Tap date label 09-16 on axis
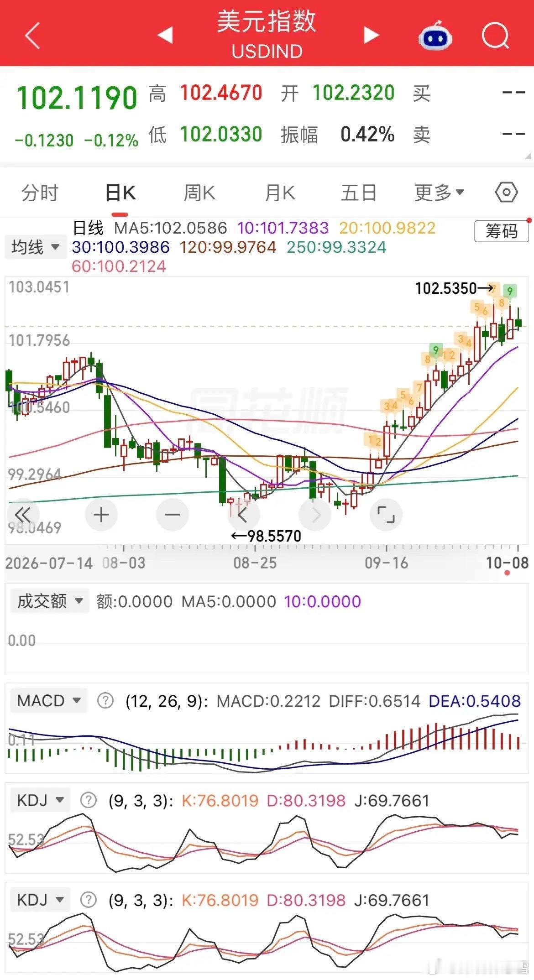This screenshot has width=534, height=980. coord(386,563)
